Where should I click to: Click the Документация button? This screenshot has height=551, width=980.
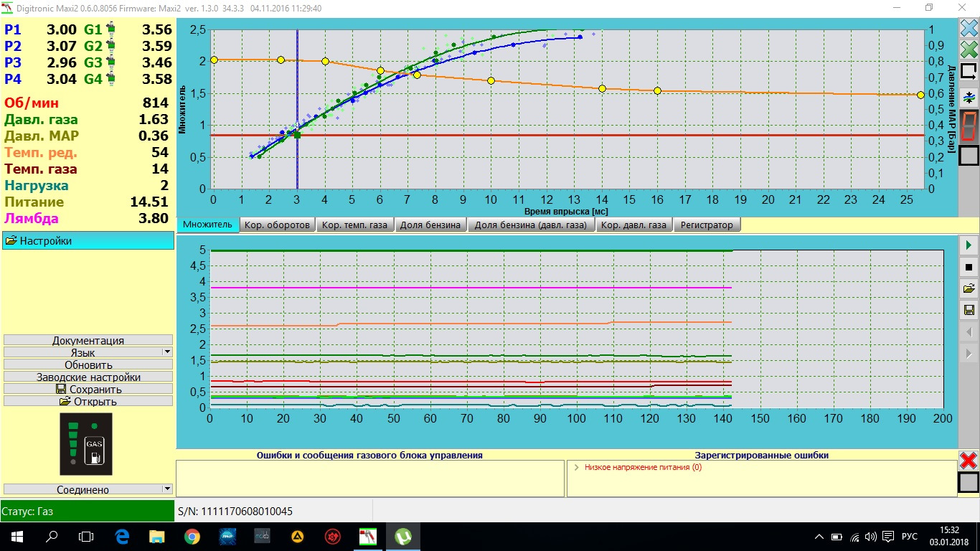pyautogui.click(x=88, y=340)
